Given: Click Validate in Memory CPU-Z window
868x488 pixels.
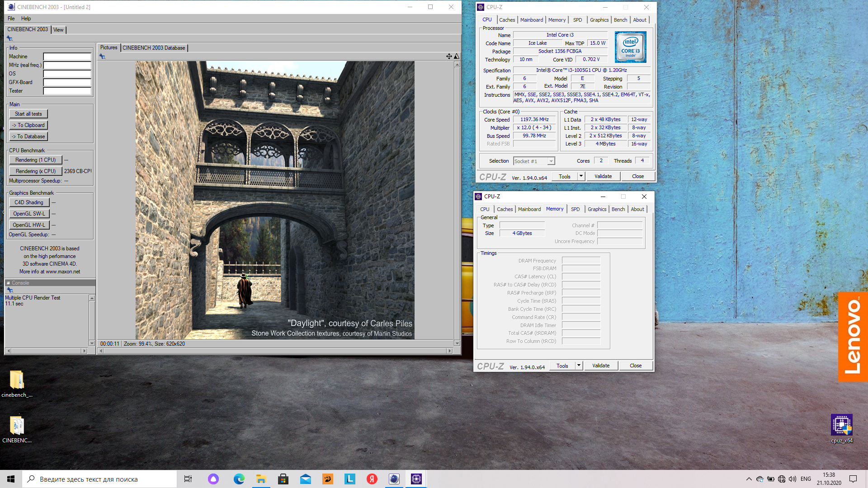Looking at the screenshot, I should 601,366.
